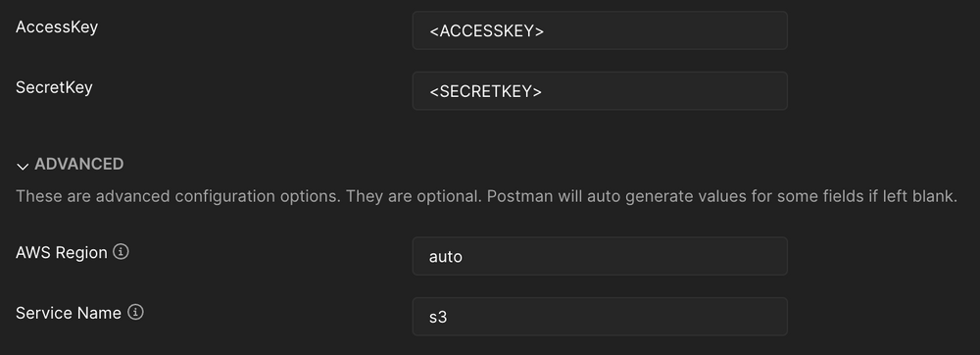Screen dimensions: 980x355
Task: Click the AWS Region label text
Action: coord(61,252)
